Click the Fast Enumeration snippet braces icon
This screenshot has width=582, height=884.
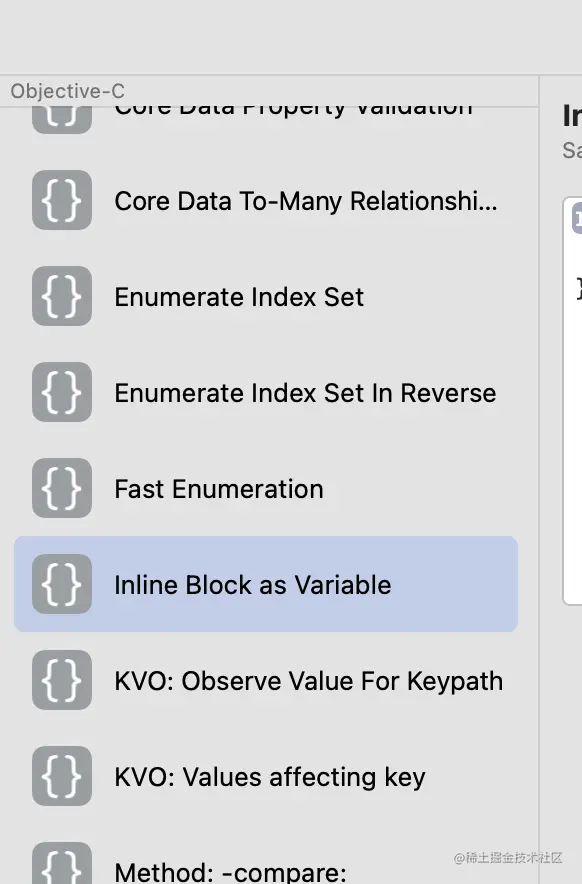[62, 488]
